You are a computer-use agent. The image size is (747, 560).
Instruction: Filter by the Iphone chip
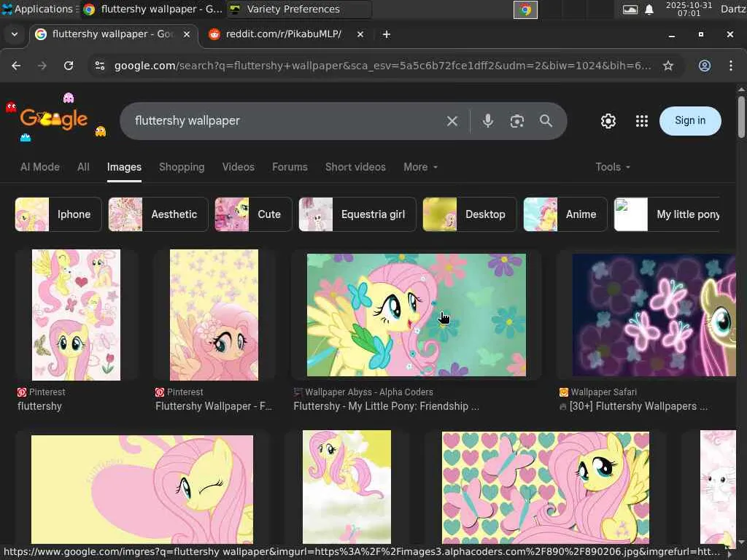point(58,214)
